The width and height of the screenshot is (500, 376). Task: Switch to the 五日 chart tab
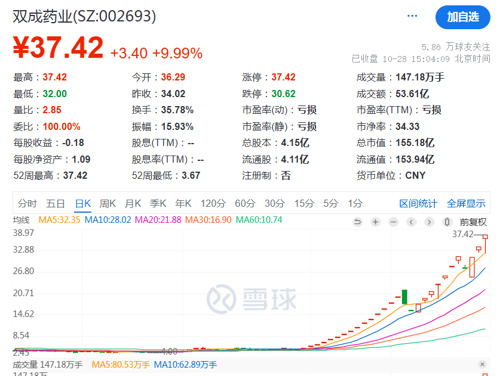55,203
